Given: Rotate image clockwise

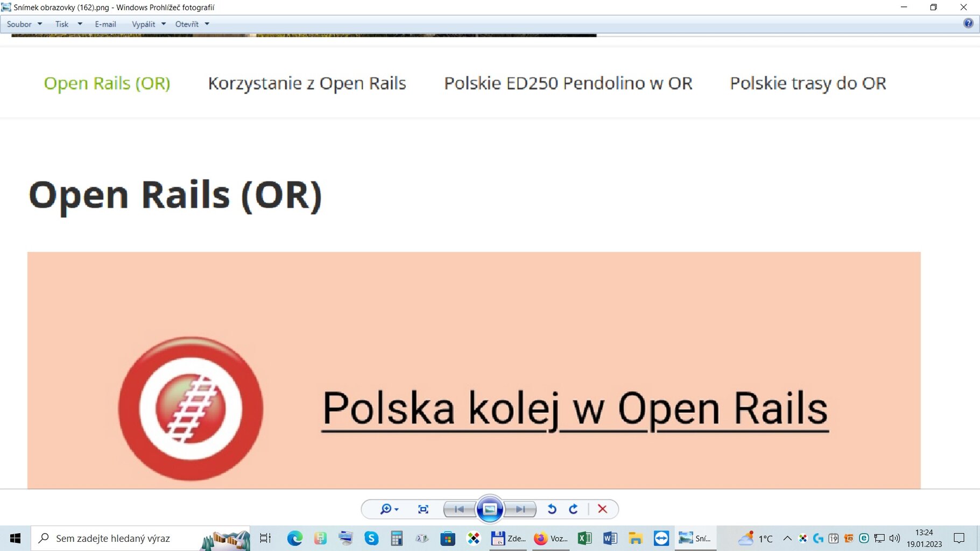Looking at the screenshot, I should 574,509.
